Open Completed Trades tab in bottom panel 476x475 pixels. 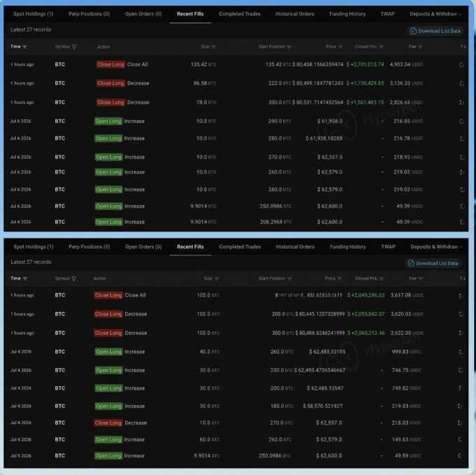click(240, 247)
